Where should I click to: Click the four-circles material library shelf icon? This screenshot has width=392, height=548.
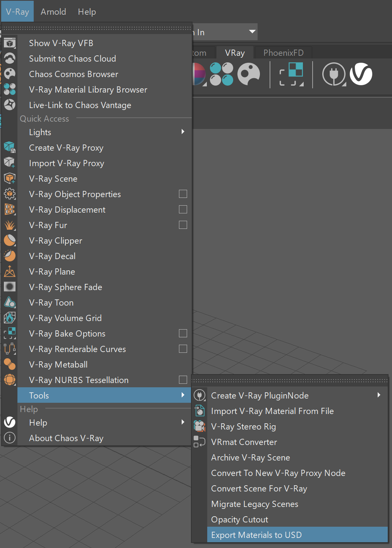click(x=222, y=74)
